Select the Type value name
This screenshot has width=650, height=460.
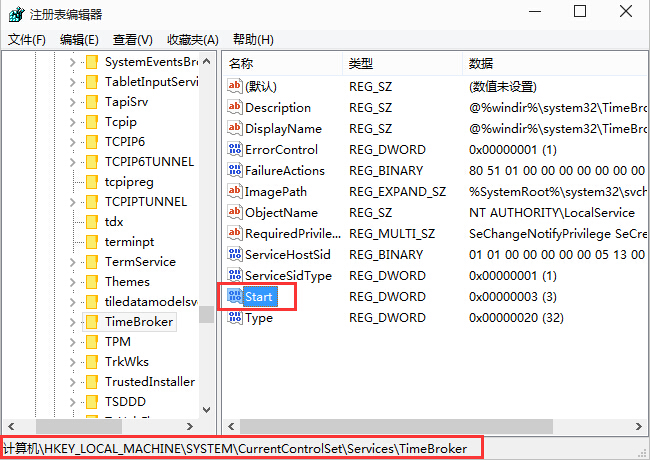click(x=259, y=318)
